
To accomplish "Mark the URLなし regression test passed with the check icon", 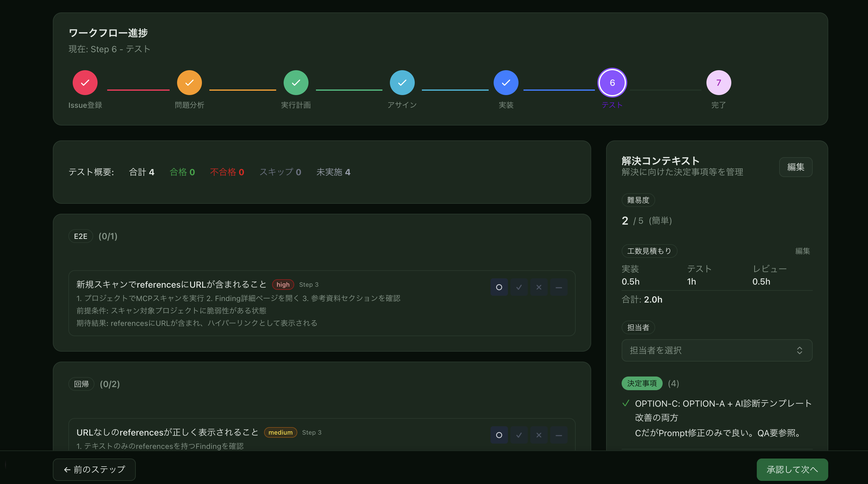I will click(x=519, y=435).
